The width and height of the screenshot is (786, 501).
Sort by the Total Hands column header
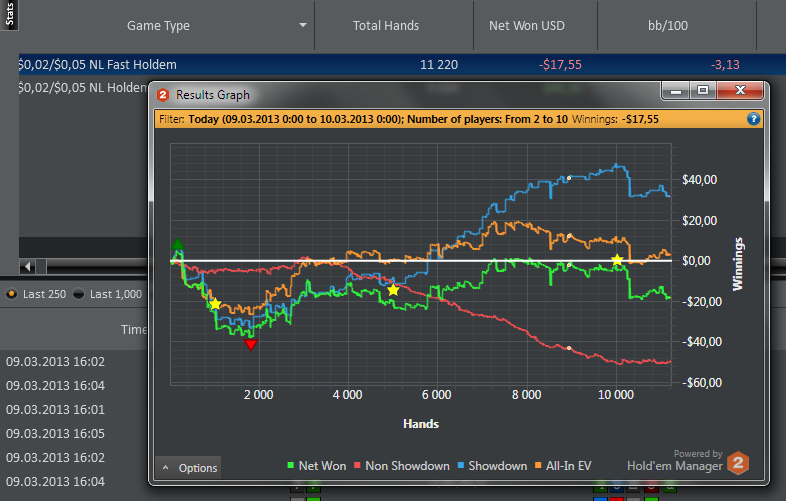tap(386, 25)
